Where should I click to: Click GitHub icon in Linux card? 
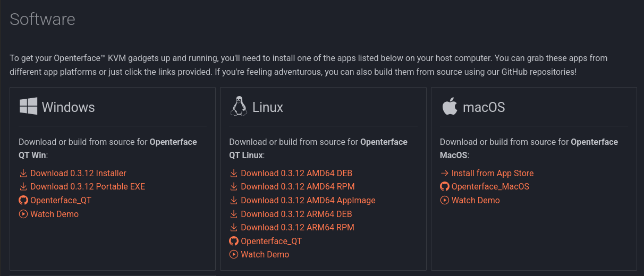click(x=234, y=241)
